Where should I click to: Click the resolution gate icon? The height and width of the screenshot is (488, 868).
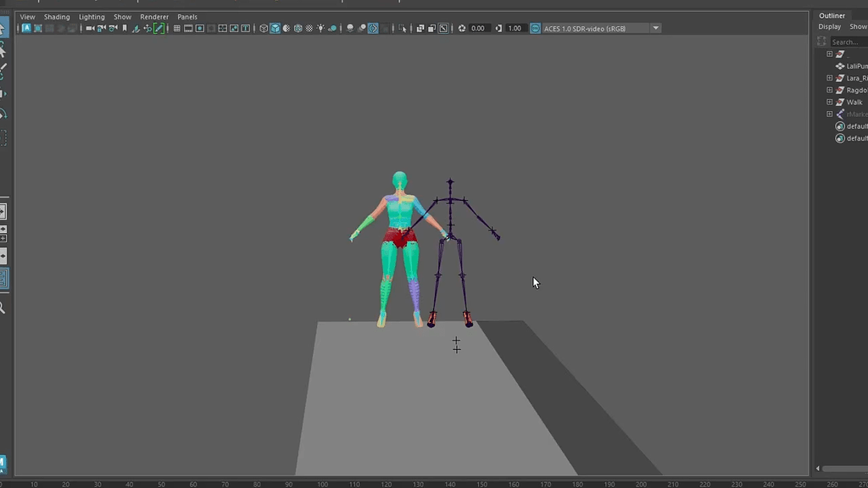click(x=200, y=28)
